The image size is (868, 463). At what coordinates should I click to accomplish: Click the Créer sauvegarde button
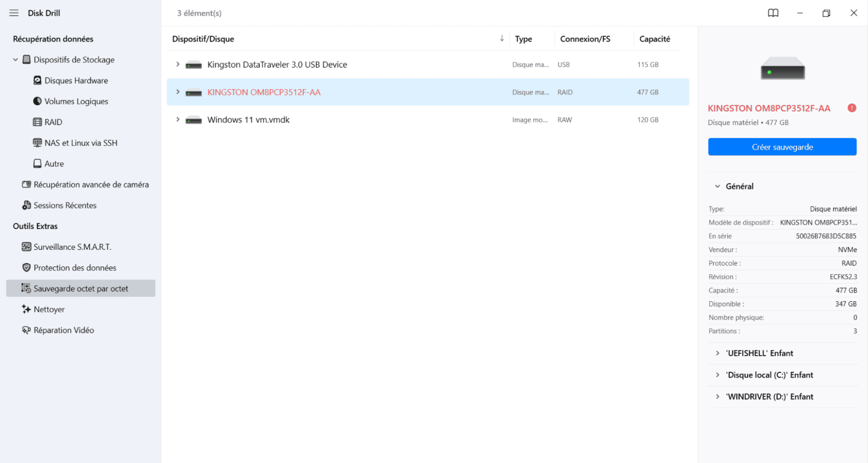782,147
